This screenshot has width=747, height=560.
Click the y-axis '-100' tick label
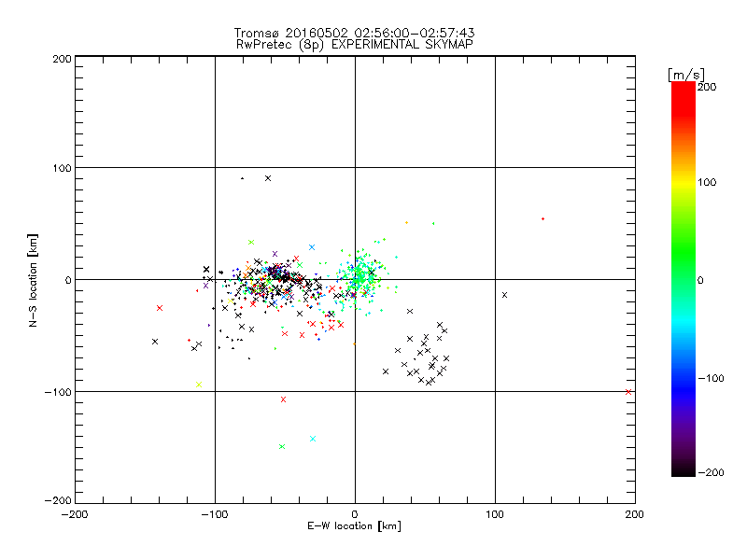(x=58, y=392)
